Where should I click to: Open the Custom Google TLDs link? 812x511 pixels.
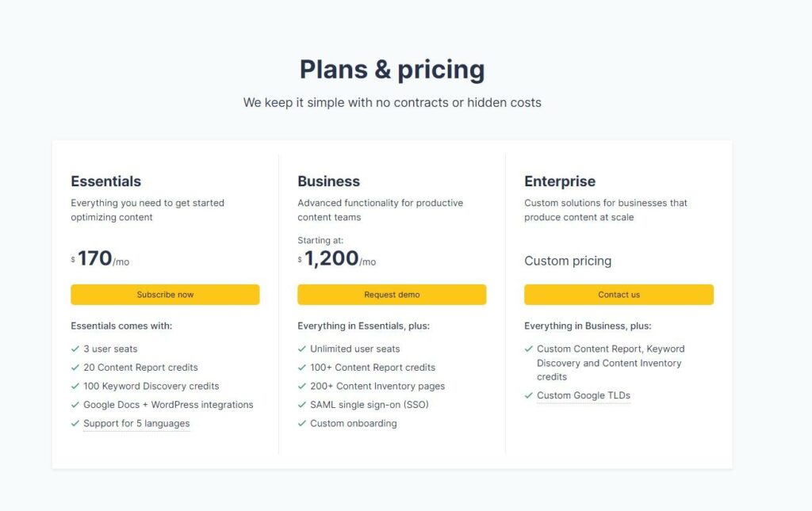point(584,395)
